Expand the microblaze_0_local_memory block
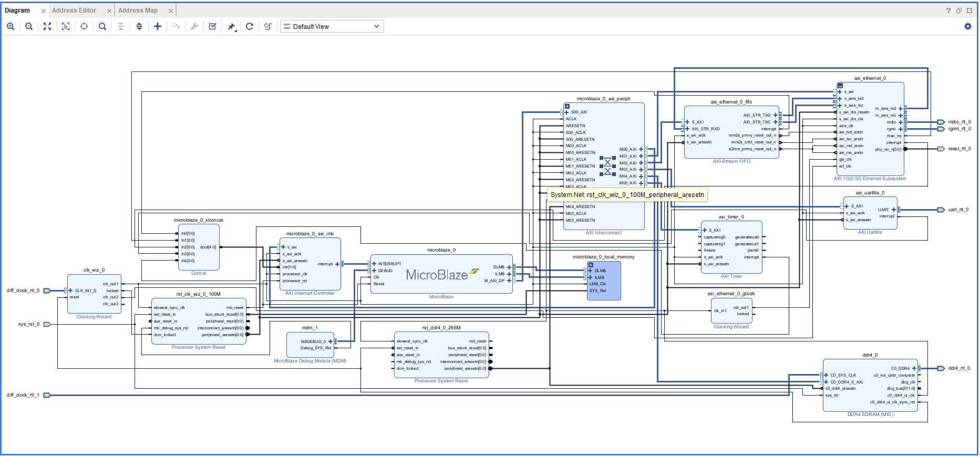Image resolution: width=980 pixels, height=457 pixels. (591, 265)
